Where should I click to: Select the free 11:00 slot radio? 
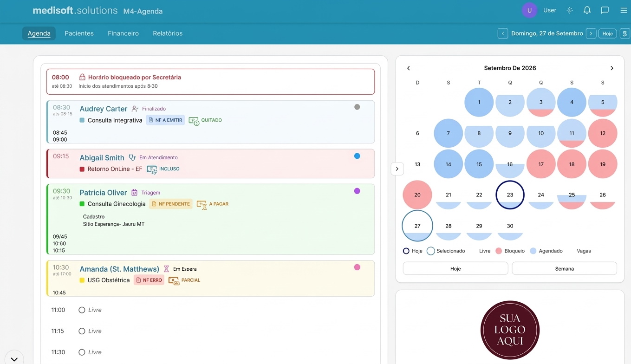[x=82, y=310]
